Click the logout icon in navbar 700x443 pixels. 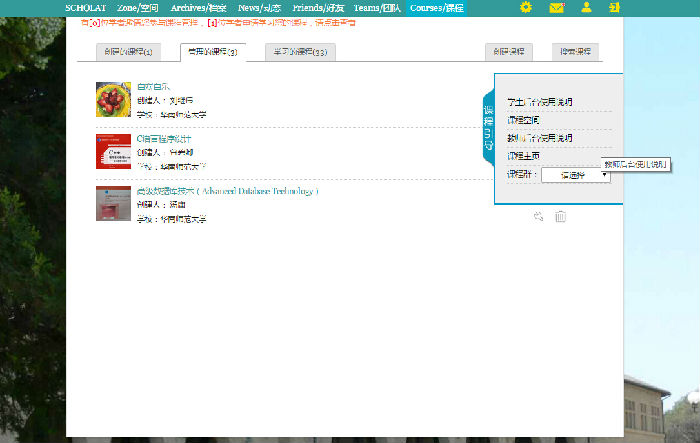point(613,8)
